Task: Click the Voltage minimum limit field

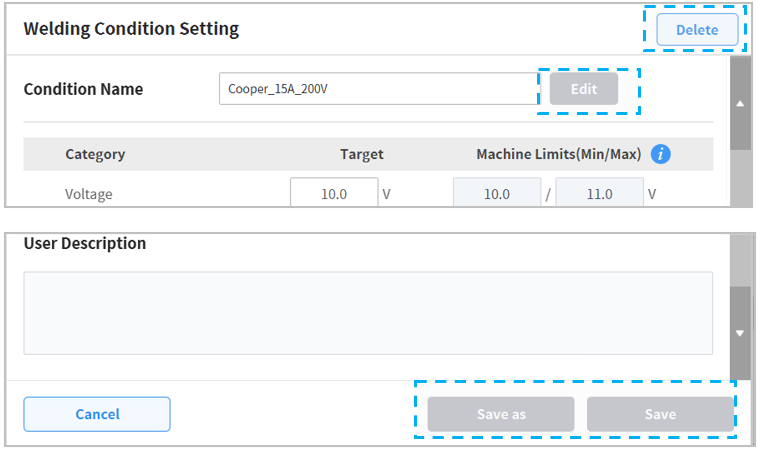Action: 497,193
